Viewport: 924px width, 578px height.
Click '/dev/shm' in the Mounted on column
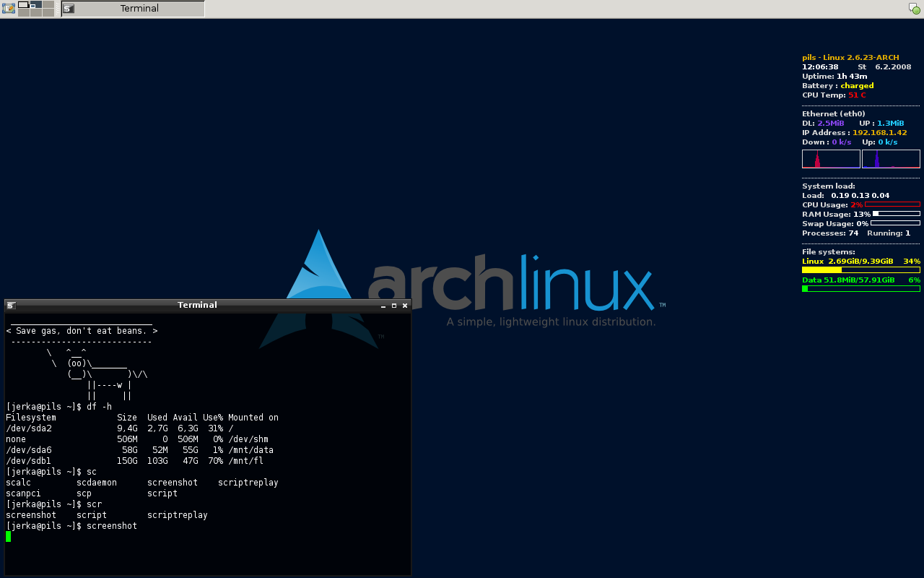coord(248,439)
